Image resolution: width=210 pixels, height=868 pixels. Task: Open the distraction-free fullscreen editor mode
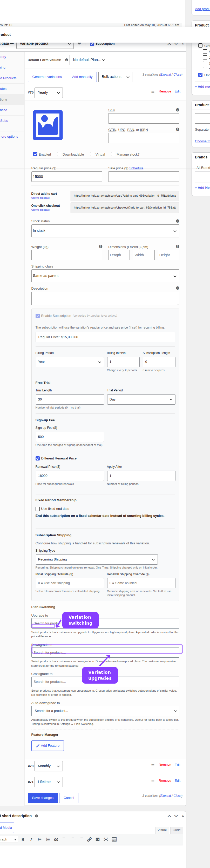[x=106, y=840]
